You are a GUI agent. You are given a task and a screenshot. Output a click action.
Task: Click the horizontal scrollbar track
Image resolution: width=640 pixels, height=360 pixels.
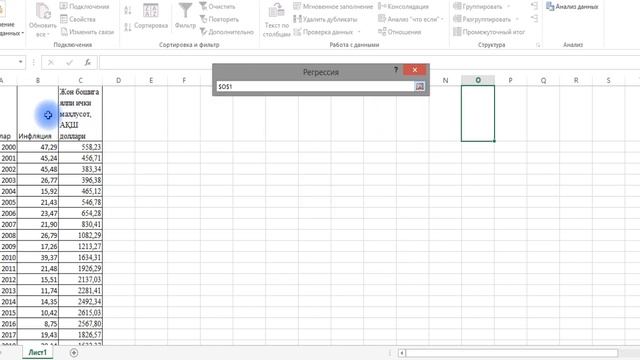pos(511,353)
